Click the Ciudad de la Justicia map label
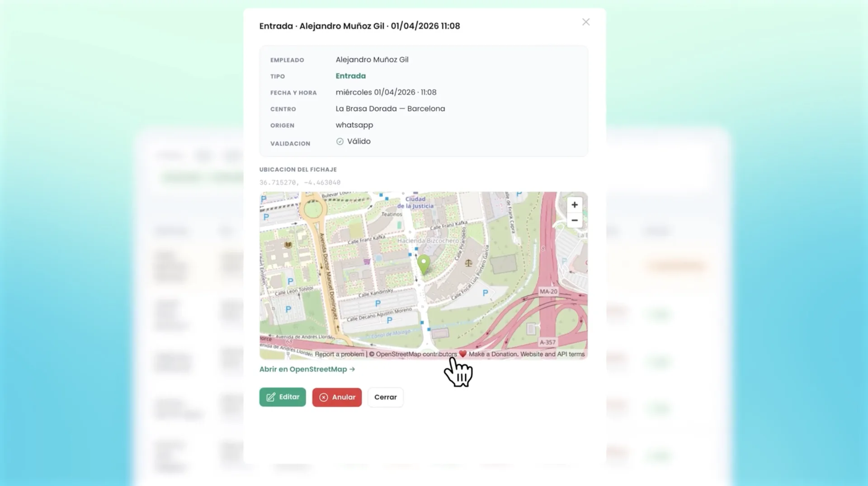The image size is (868, 486). tap(415, 203)
